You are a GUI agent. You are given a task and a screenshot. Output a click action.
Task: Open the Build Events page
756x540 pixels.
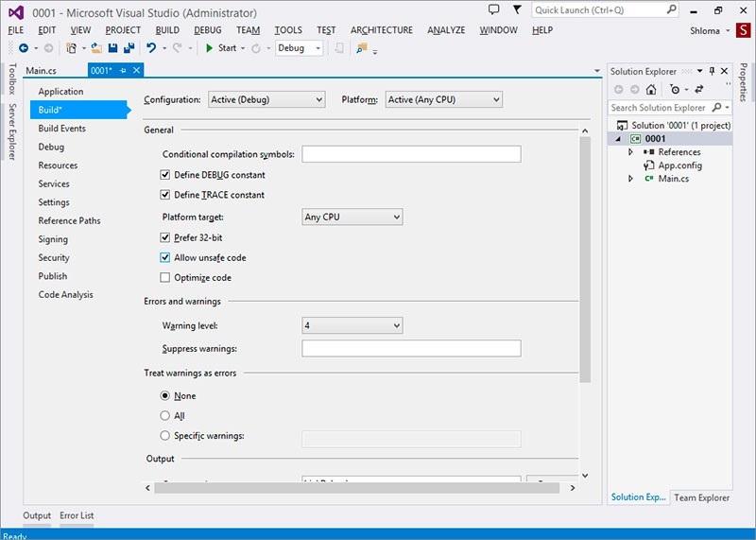(x=62, y=129)
